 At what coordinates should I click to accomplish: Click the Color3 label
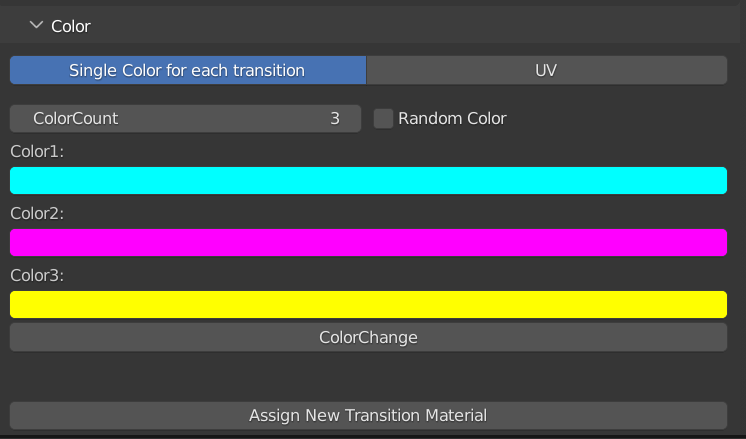click(x=37, y=275)
